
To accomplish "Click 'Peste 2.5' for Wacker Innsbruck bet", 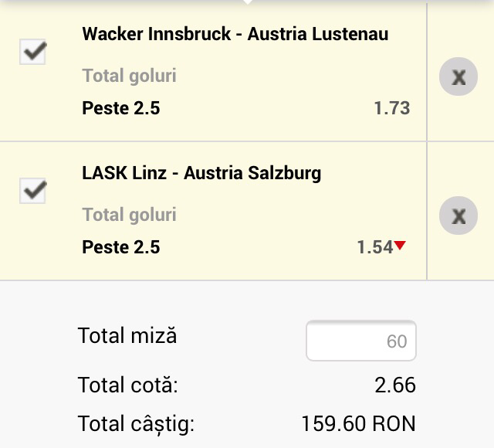I will [x=120, y=108].
